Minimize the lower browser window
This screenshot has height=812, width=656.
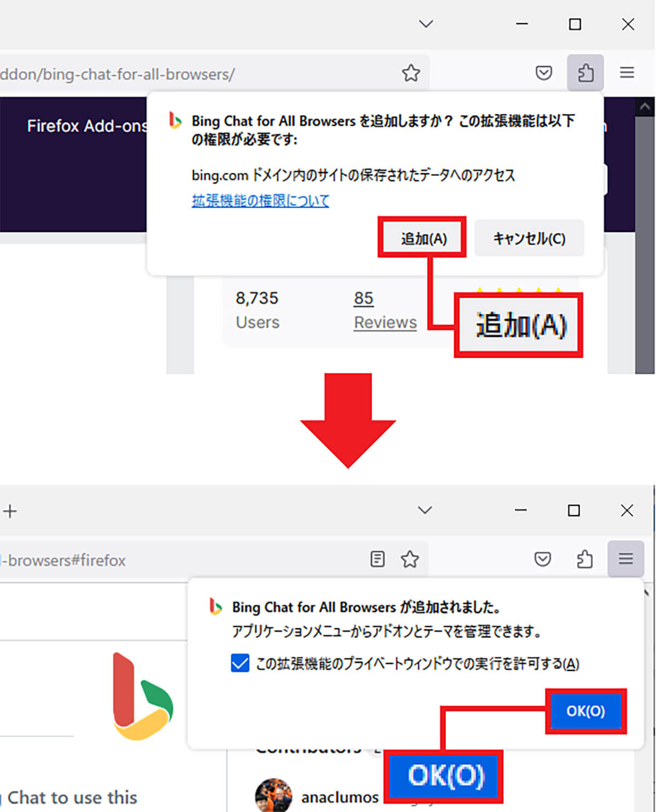point(521,510)
